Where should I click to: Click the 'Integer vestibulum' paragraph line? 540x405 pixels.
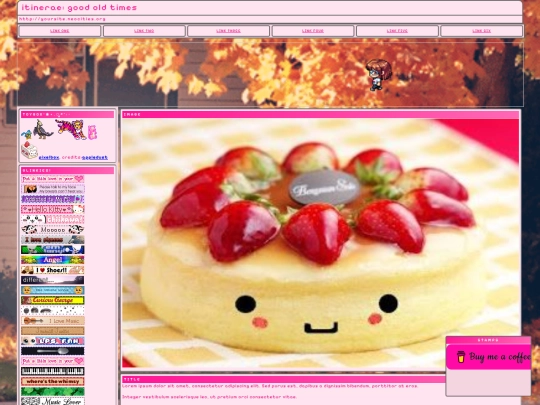(209, 397)
